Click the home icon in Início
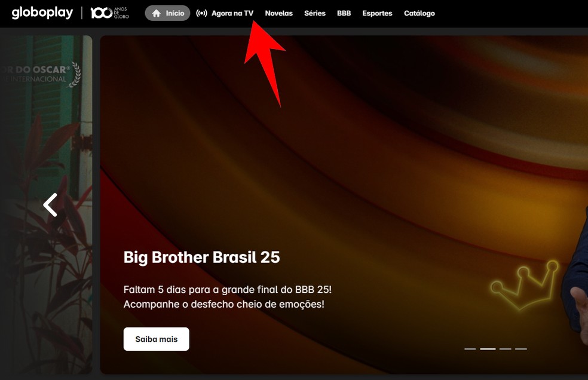 coord(157,14)
